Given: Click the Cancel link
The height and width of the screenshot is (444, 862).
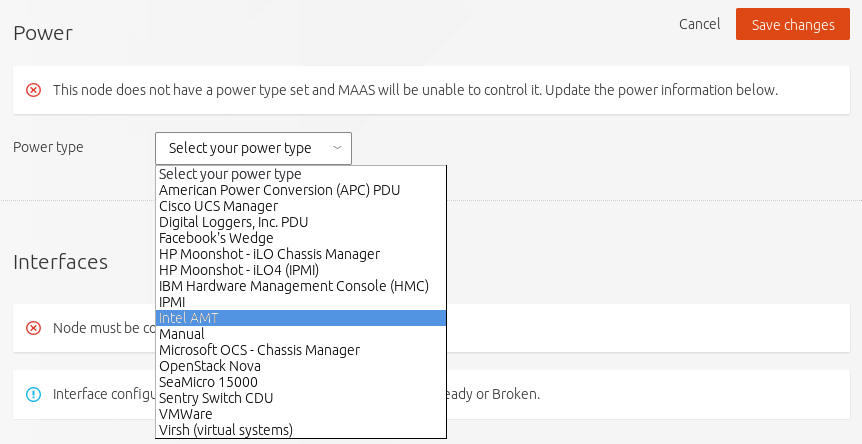Looking at the screenshot, I should coord(699,24).
